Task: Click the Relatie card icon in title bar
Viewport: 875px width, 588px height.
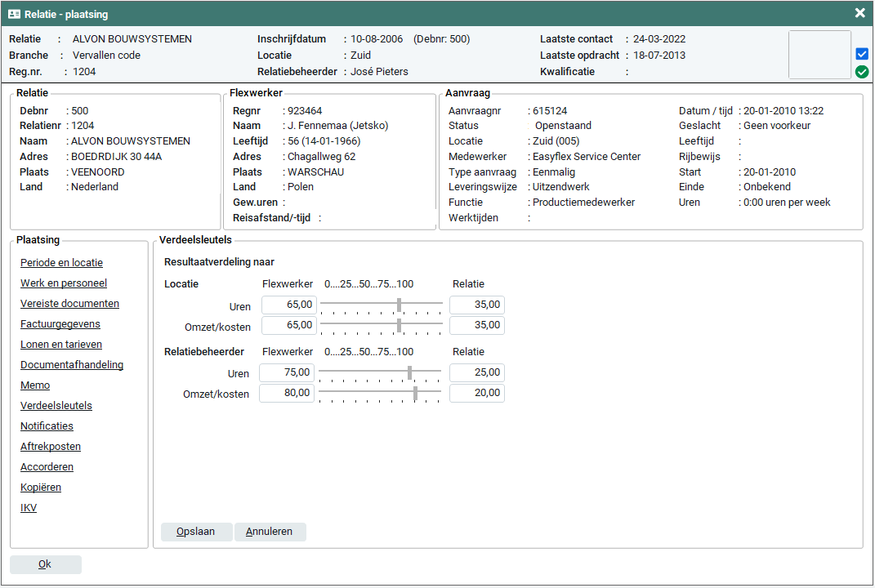Action: tap(14, 14)
